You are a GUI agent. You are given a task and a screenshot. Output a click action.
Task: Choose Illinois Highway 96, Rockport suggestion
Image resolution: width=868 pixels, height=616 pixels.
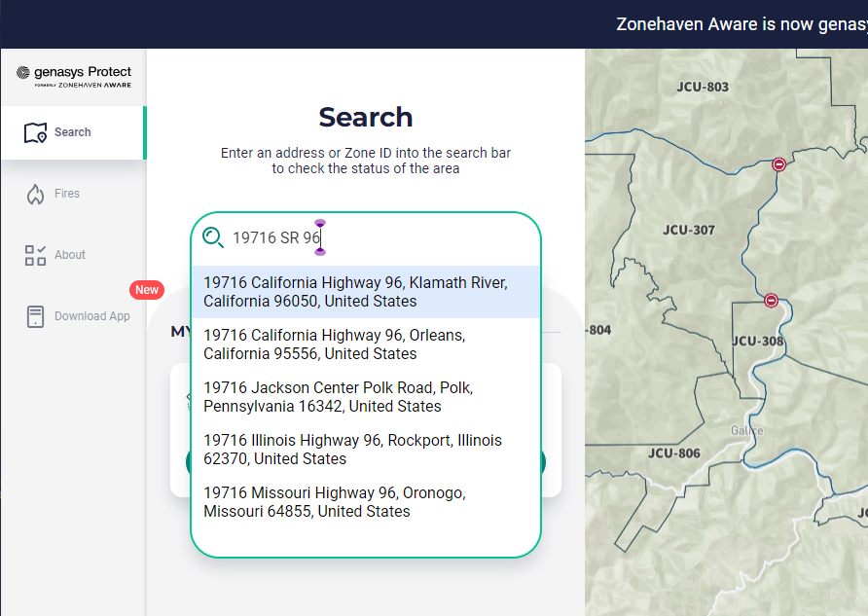[365, 450]
